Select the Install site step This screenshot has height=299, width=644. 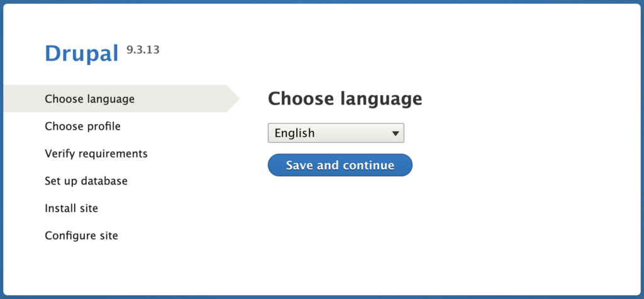tap(72, 208)
